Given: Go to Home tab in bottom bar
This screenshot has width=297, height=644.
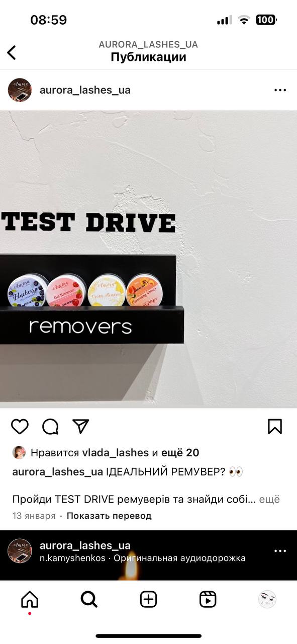Looking at the screenshot, I should point(30,599).
